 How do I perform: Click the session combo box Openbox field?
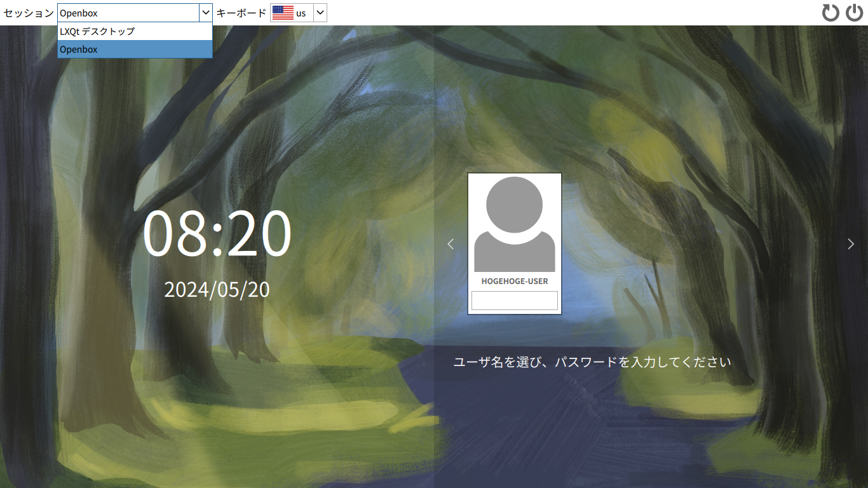click(128, 13)
